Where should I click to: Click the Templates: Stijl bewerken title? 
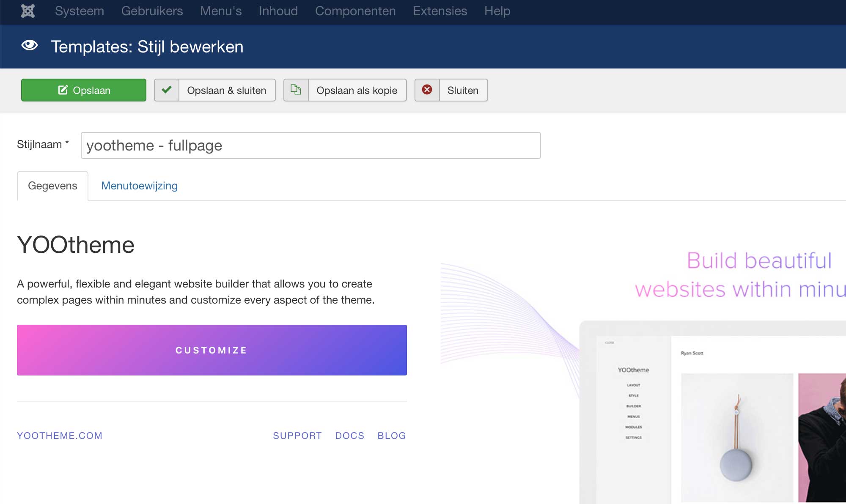click(x=147, y=47)
